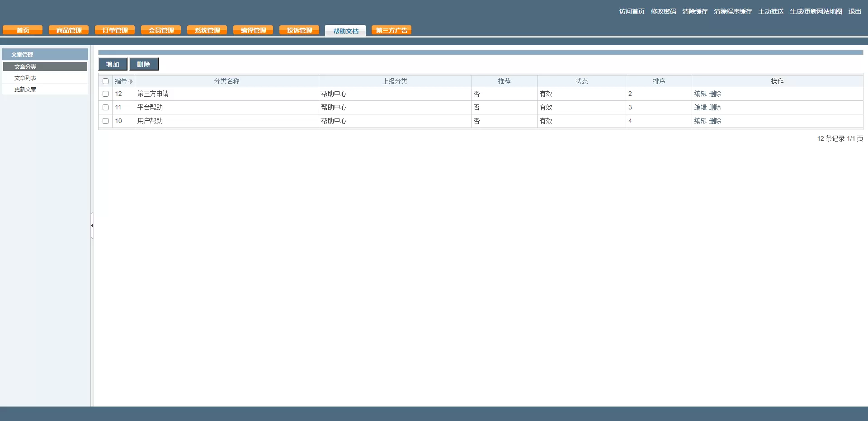The height and width of the screenshot is (421, 868).
Task: Click 退出 to log out
Action: point(854,11)
